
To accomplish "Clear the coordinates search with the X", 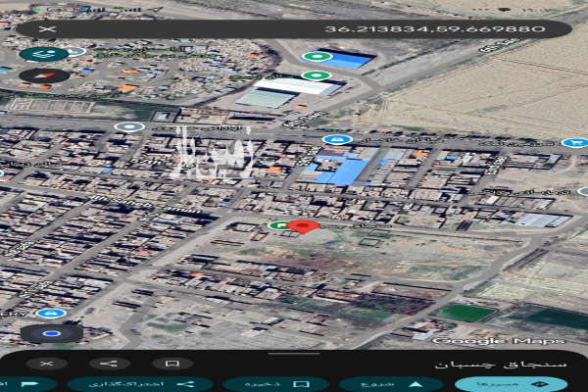I will pos(45,29).
